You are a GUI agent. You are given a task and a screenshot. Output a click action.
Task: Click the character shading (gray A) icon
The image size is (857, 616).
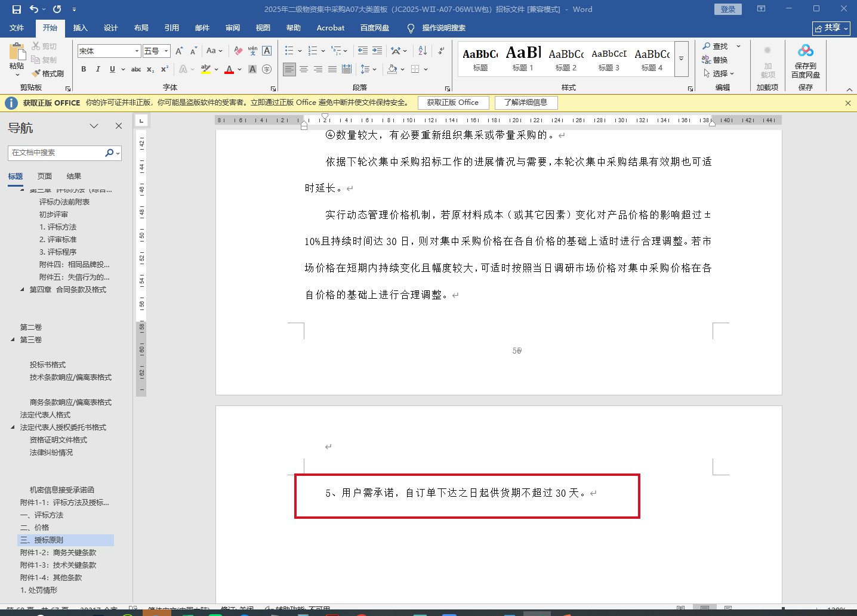click(x=252, y=69)
